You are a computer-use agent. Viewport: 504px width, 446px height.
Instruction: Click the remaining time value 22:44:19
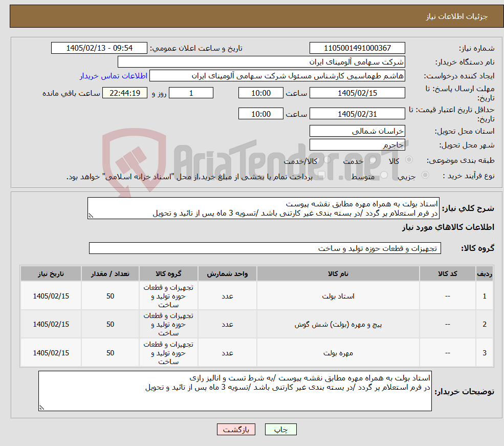click(125, 93)
